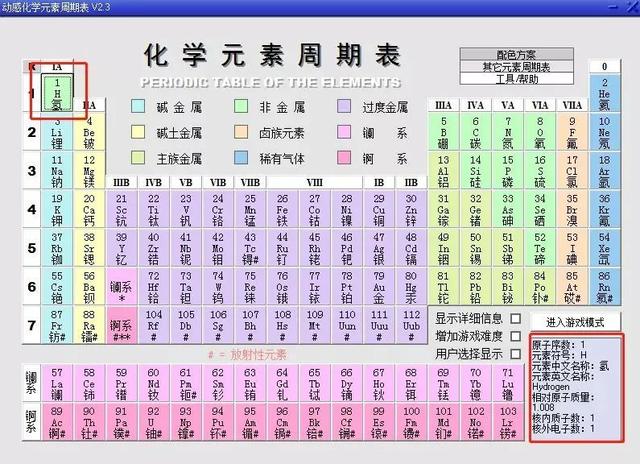Click the 进入游戏模式 button
The height and width of the screenshot is (464, 640).
(575, 322)
